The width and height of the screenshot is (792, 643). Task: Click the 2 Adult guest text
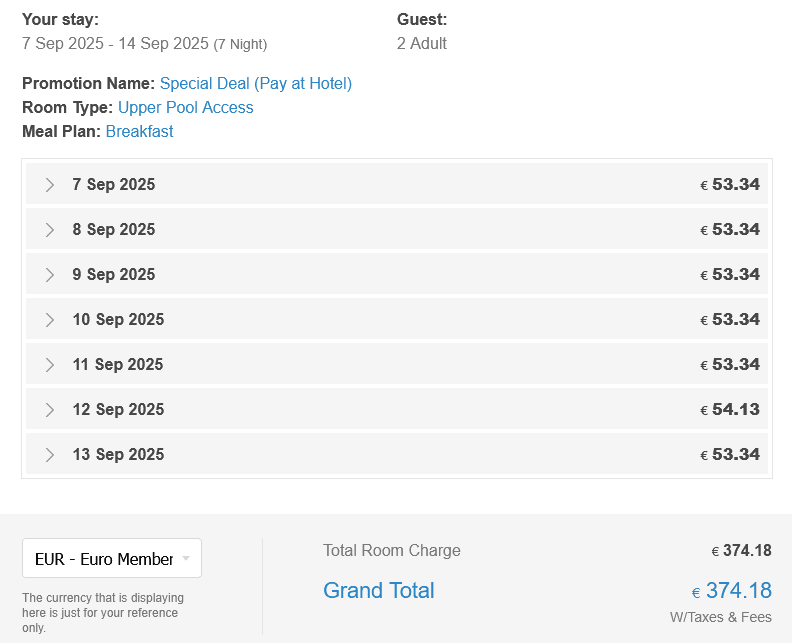tap(421, 43)
